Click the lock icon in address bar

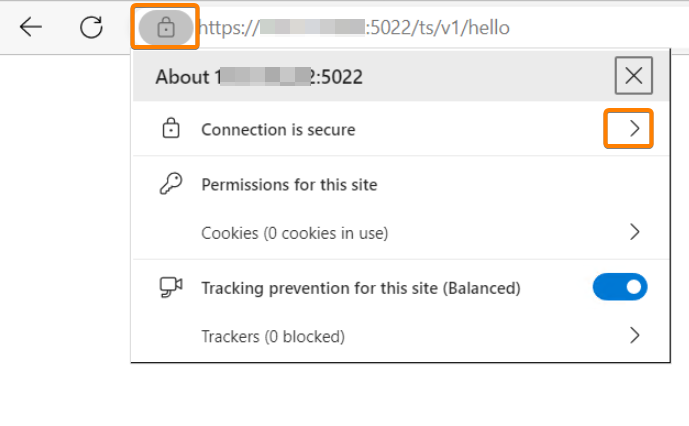click(x=165, y=28)
